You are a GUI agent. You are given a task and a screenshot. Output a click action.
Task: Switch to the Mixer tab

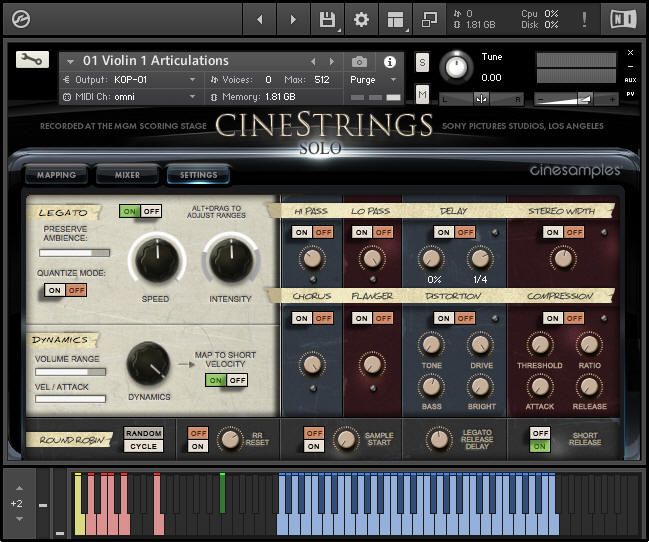tap(127, 175)
